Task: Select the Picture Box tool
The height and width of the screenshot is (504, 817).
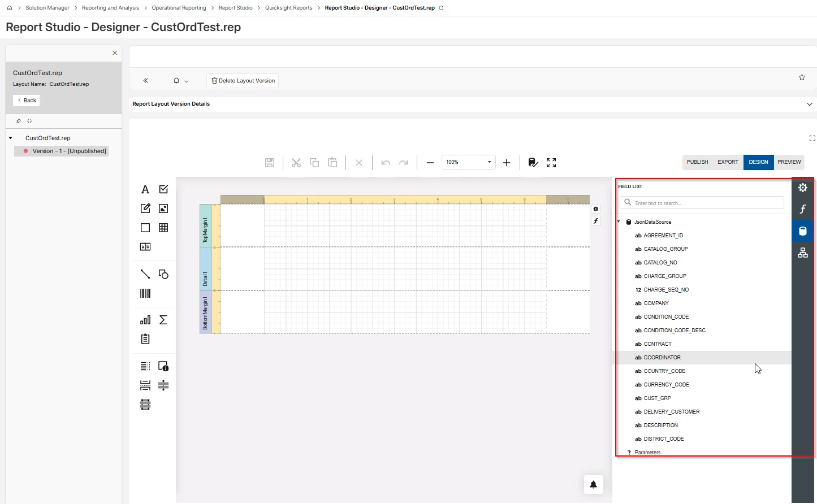Action: [x=163, y=208]
